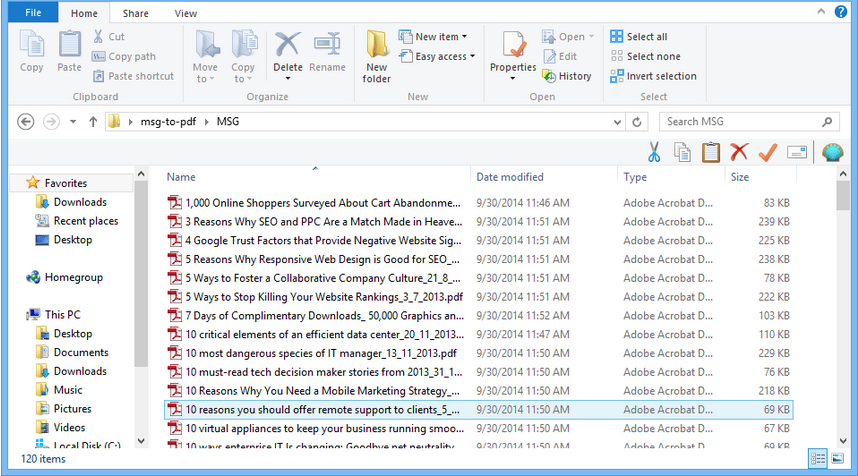This screenshot has height=476, width=858.
Task: Go back with the Back arrow
Action: (x=26, y=121)
